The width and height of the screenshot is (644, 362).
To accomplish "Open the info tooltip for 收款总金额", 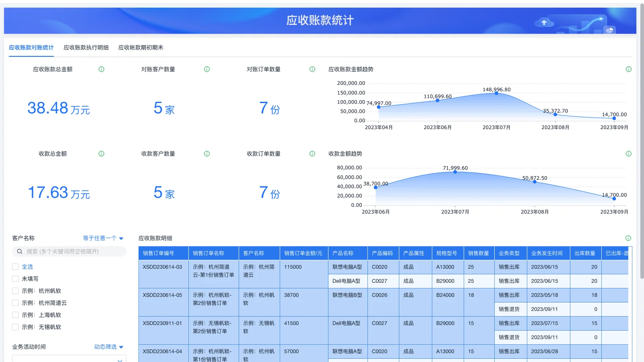I will click(x=101, y=153).
